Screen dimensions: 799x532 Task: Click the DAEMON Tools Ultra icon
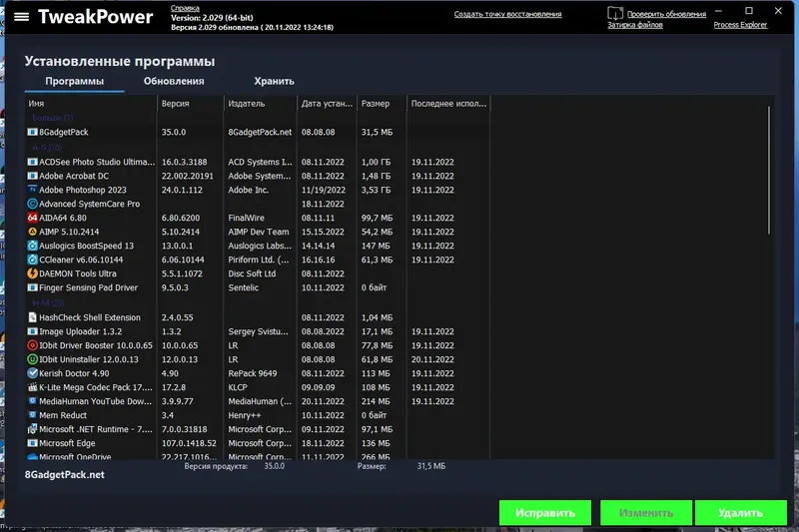[x=33, y=273]
